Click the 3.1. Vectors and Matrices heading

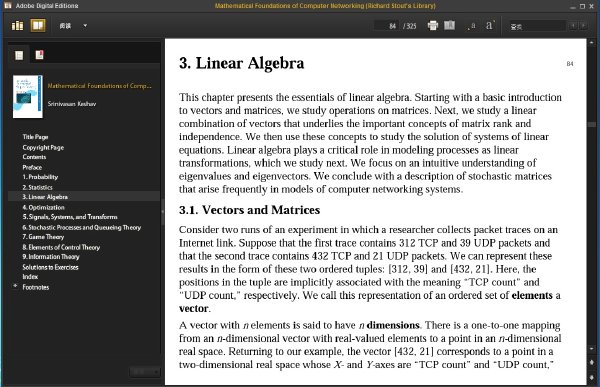coord(249,210)
